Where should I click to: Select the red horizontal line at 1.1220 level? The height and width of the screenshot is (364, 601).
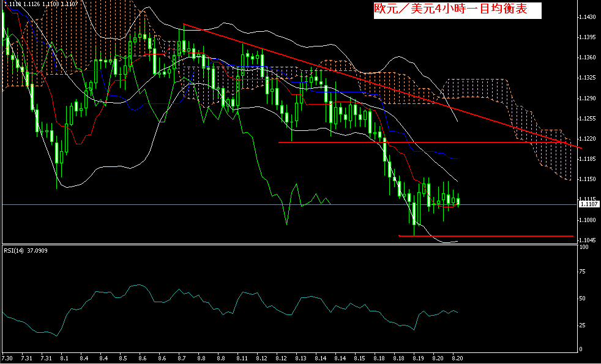click(422, 143)
